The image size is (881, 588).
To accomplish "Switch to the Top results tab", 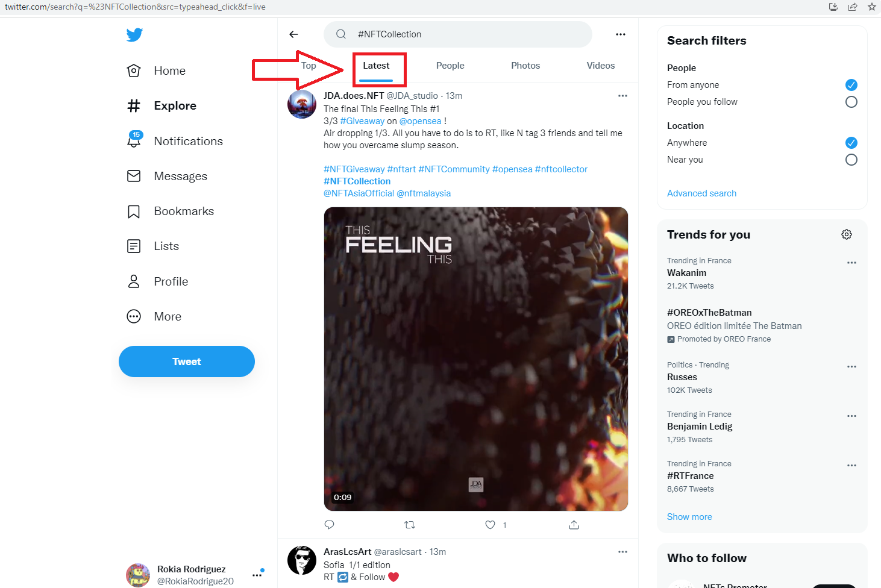I will 309,66.
